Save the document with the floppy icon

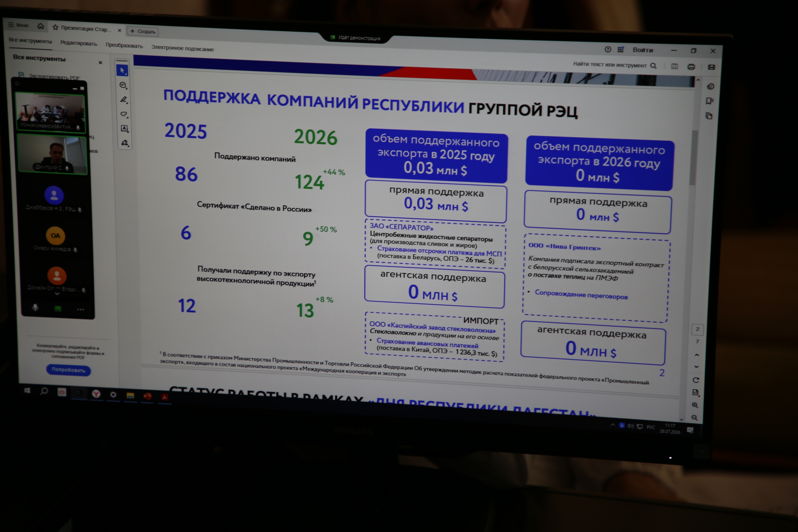(674, 66)
